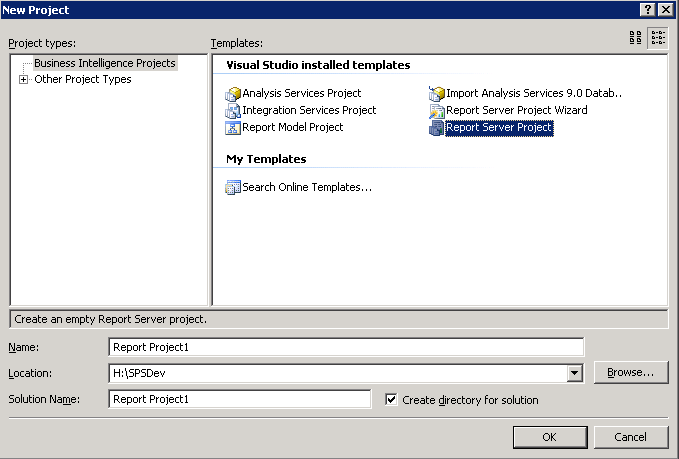This screenshot has width=679, height=459.
Task: Open the dialog help question mark
Action: (x=647, y=10)
